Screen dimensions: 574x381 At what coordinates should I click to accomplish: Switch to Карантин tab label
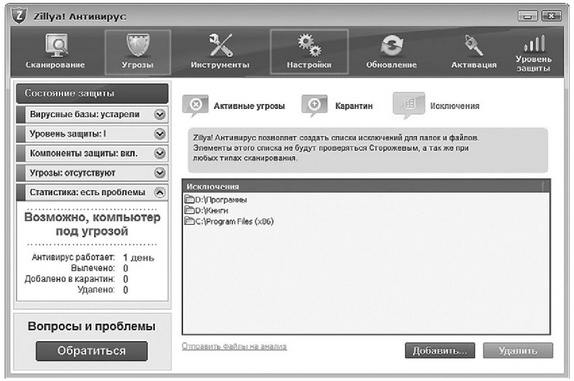354,106
